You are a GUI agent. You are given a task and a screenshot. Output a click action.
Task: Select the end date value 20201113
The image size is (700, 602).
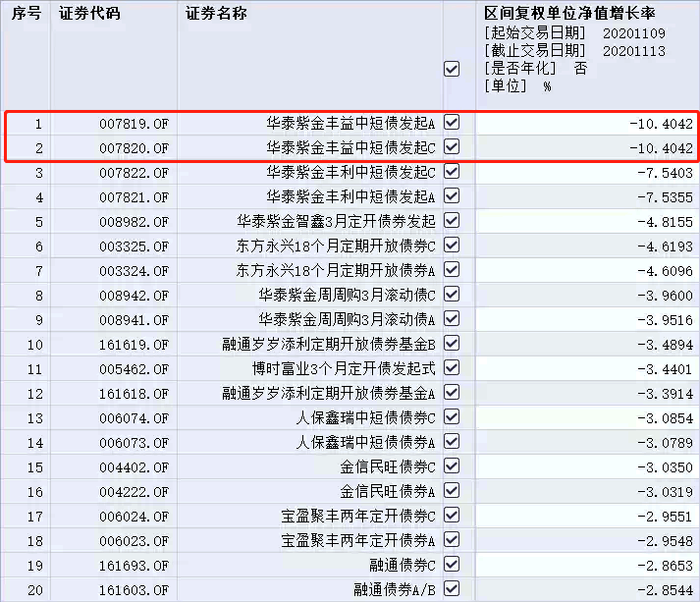[x=634, y=51]
